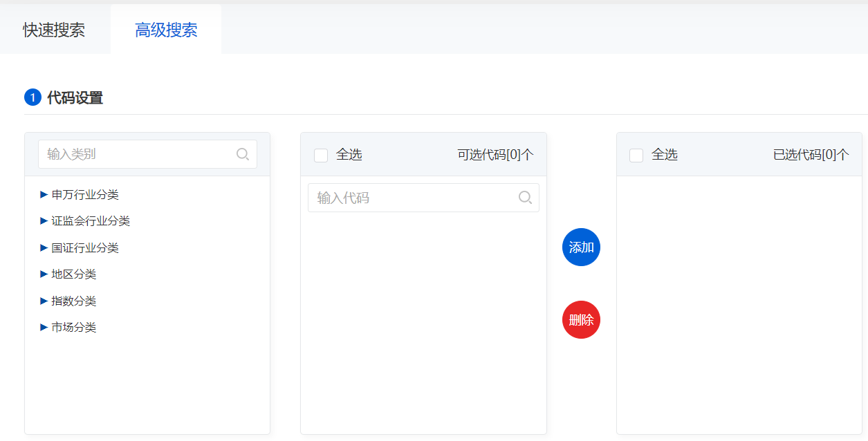Image resolution: width=868 pixels, height=441 pixels.
Task: Select the 地区分类 label
Action: (x=74, y=274)
